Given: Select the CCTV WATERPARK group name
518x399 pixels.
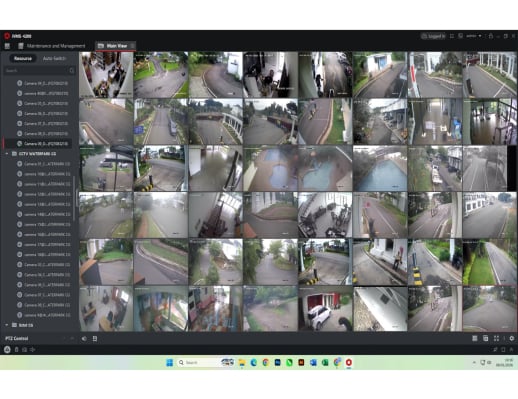Looking at the screenshot, I should (x=37, y=154).
